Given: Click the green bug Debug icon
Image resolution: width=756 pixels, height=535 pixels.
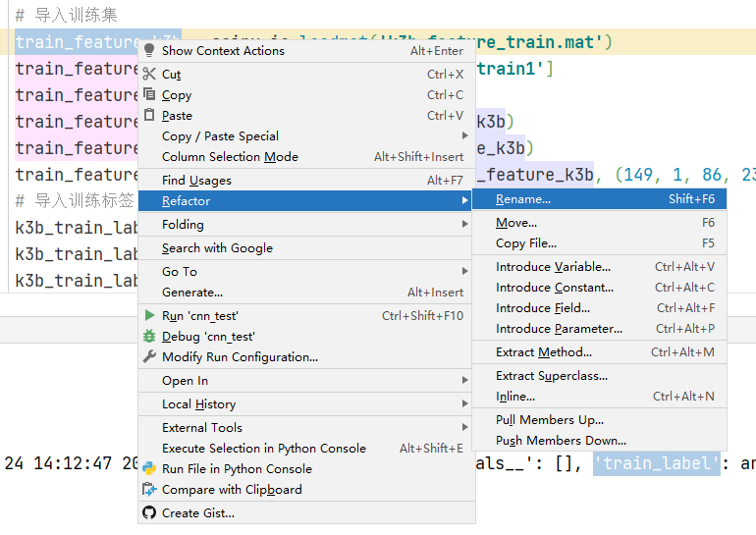Looking at the screenshot, I should pyautogui.click(x=149, y=336).
